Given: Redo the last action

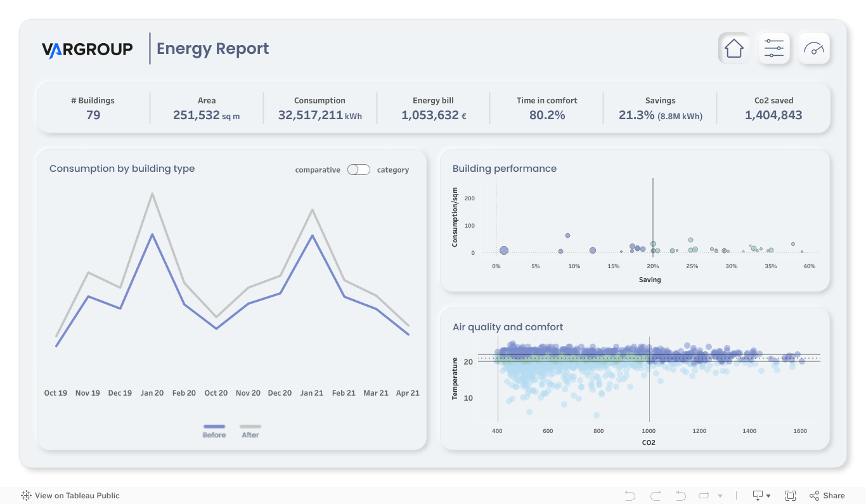Looking at the screenshot, I should [656, 496].
